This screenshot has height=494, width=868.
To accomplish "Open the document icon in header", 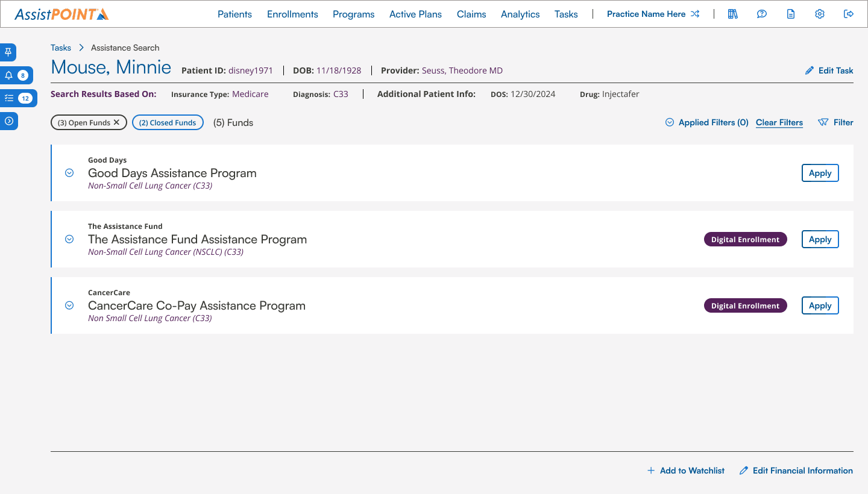I will click(x=791, y=14).
